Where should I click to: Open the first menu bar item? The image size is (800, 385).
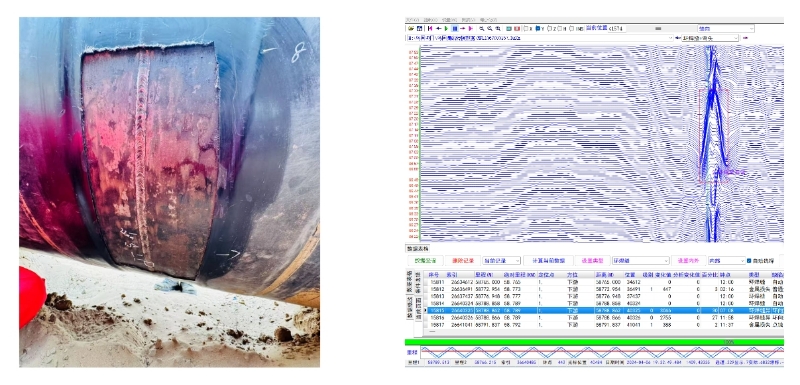pos(412,20)
